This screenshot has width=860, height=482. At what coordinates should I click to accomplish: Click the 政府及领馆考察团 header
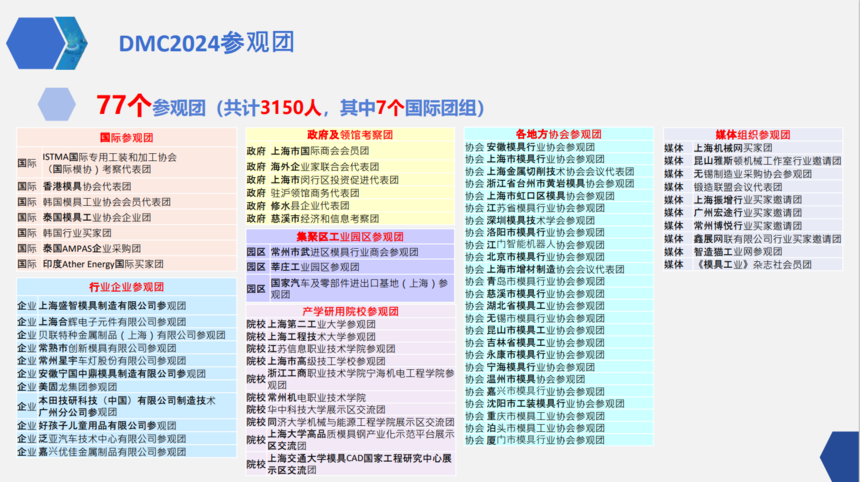coord(349,135)
